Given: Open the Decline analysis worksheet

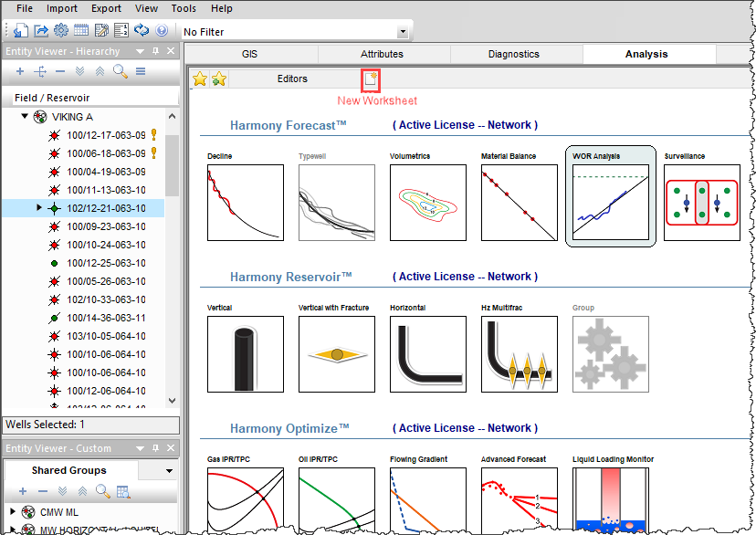Looking at the screenshot, I should (246, 203).
